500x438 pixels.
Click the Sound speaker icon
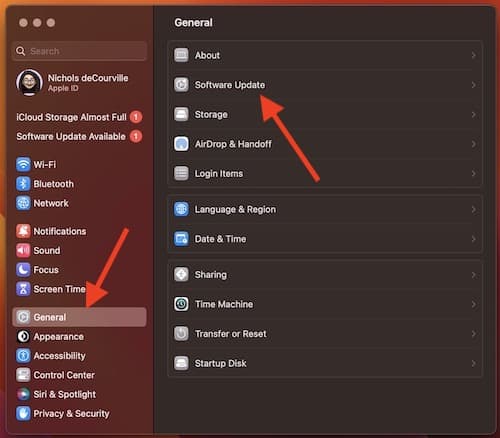tap(23, 250)
